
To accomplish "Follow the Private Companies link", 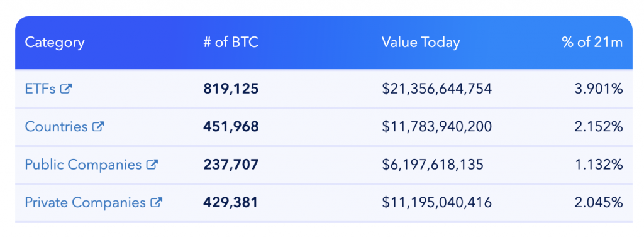I will (86, 202).
